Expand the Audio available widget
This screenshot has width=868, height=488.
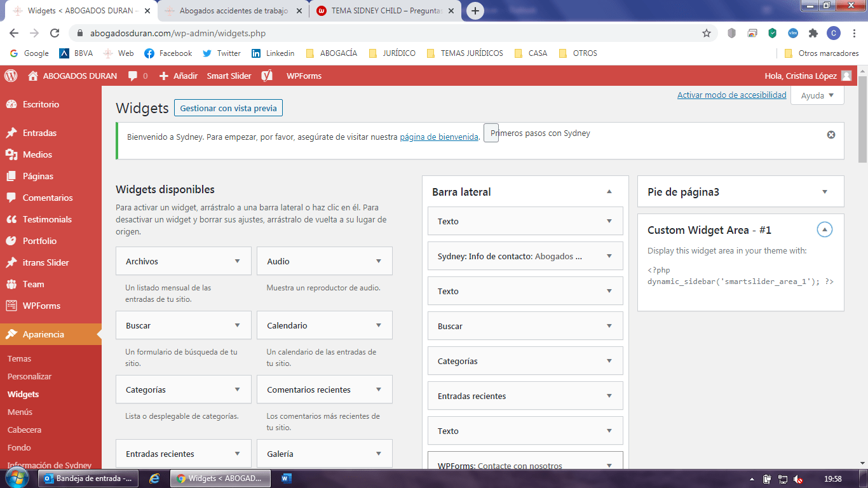pyautogui.click(x=379, y=261)
